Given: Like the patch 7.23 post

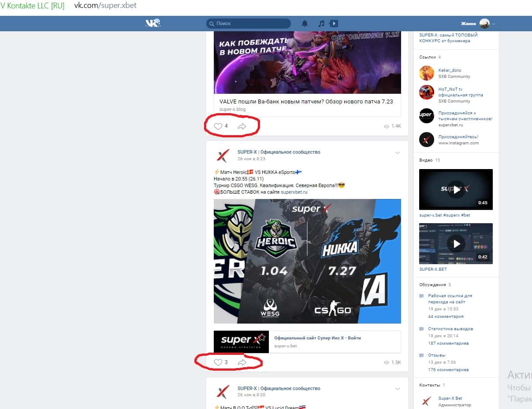Looking at the screenshot, I should (218, 126).
